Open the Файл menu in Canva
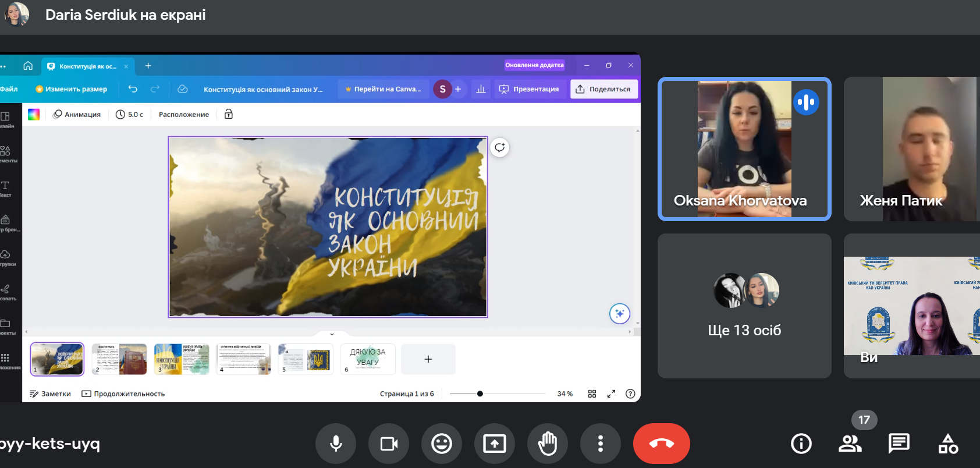 click(9, 89)
